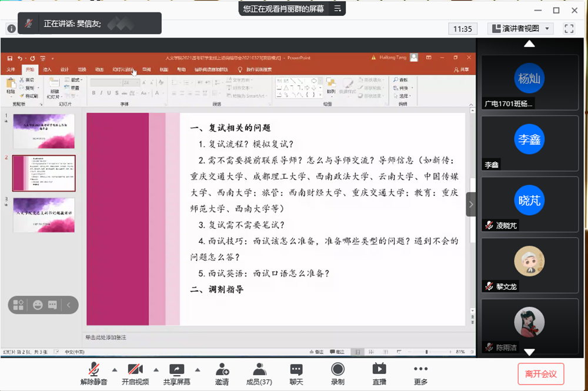
Task: Open the members (成员) list
Action: (x=259, y=373)
